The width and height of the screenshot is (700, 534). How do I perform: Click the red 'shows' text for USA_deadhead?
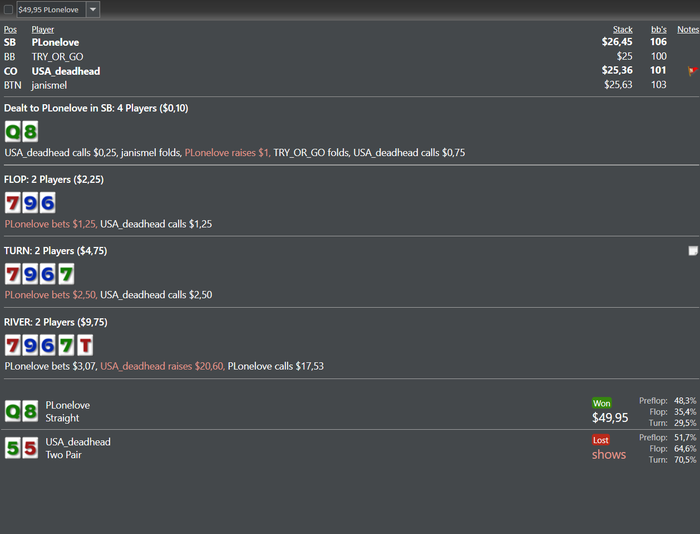(x=609, y=455)
